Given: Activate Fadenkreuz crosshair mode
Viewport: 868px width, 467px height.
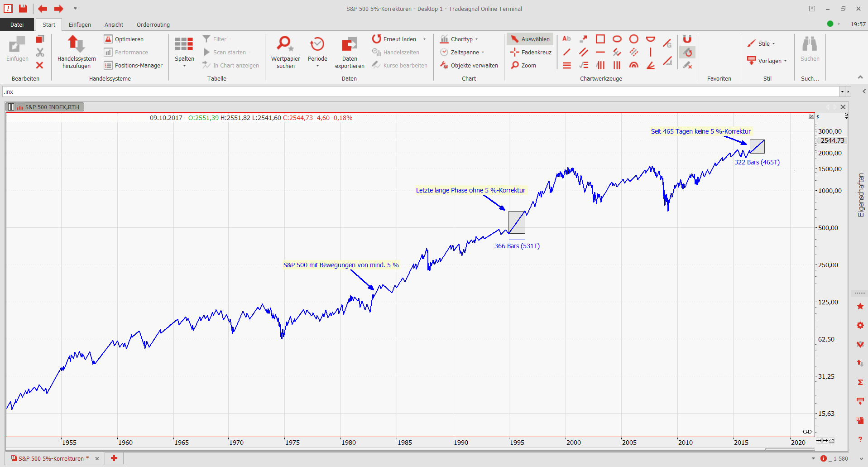Looking at the screenshot, I should [531, 52].
